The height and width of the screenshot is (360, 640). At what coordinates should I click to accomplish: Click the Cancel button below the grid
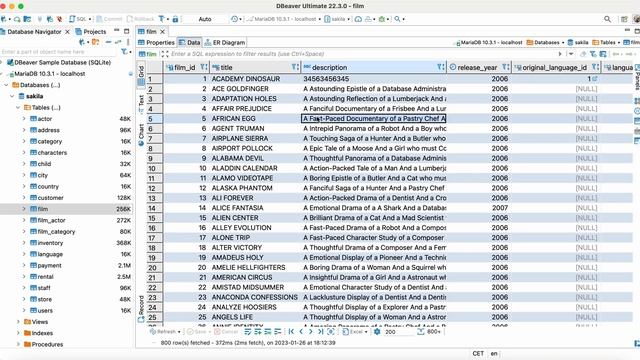[226, 332]
